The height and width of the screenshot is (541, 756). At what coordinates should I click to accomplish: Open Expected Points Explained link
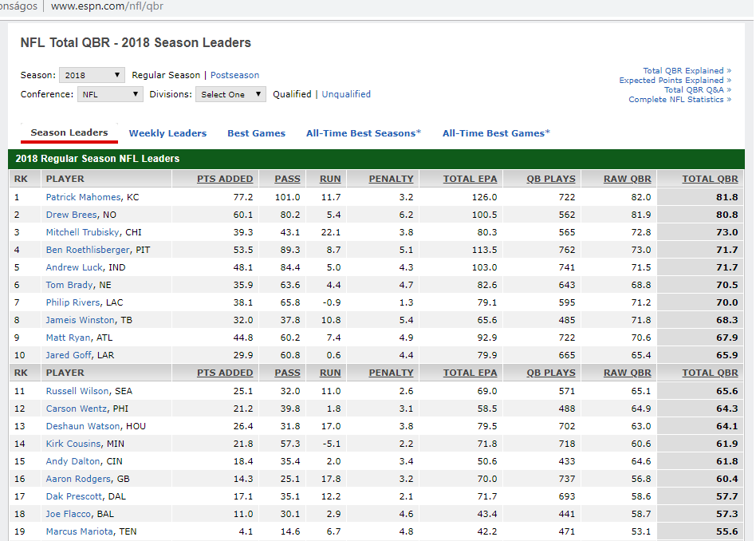pyautogui.click(x=675, y=80)
